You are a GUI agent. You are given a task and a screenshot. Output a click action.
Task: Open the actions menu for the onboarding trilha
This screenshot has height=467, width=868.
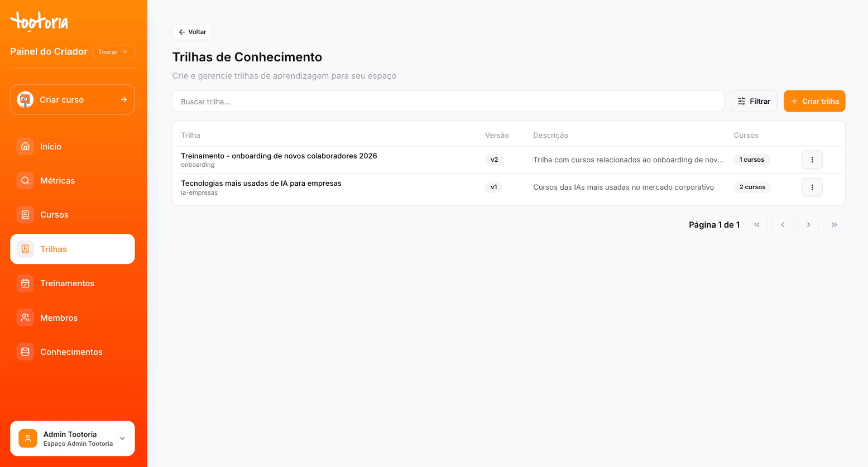point(812,160)
